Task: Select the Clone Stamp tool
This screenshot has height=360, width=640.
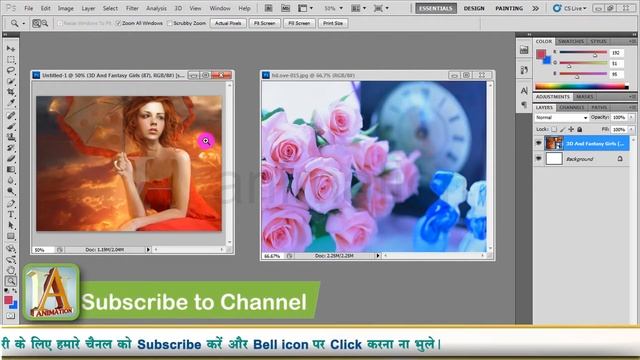Action: tap(11, 137)
